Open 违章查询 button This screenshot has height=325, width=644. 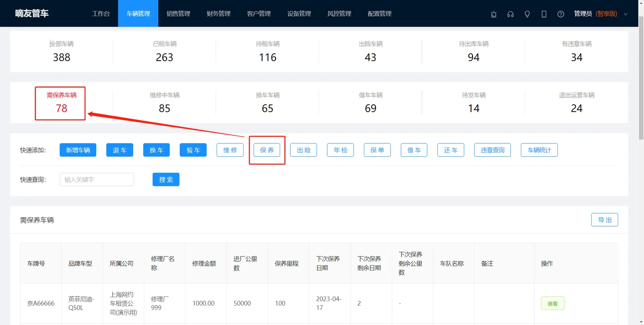pyautogui.click(x=493, y=150)
